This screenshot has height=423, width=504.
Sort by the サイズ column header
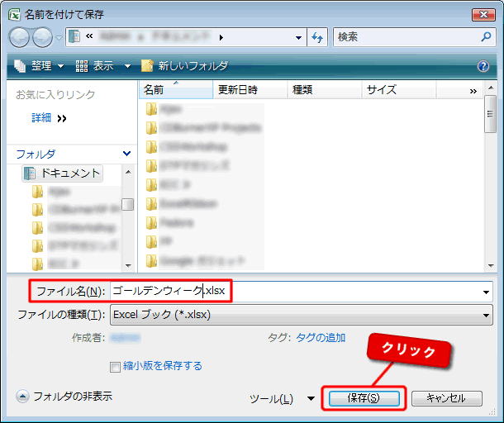tap(399, 89)
